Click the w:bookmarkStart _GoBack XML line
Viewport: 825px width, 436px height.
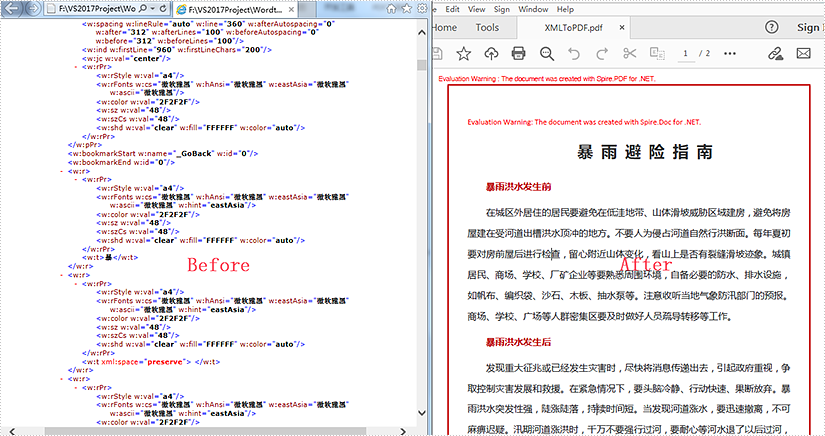point(163,154)
